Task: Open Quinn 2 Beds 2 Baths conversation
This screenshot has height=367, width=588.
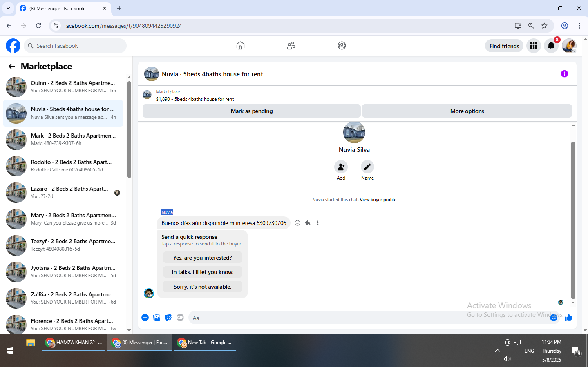Action: [63, 87]
